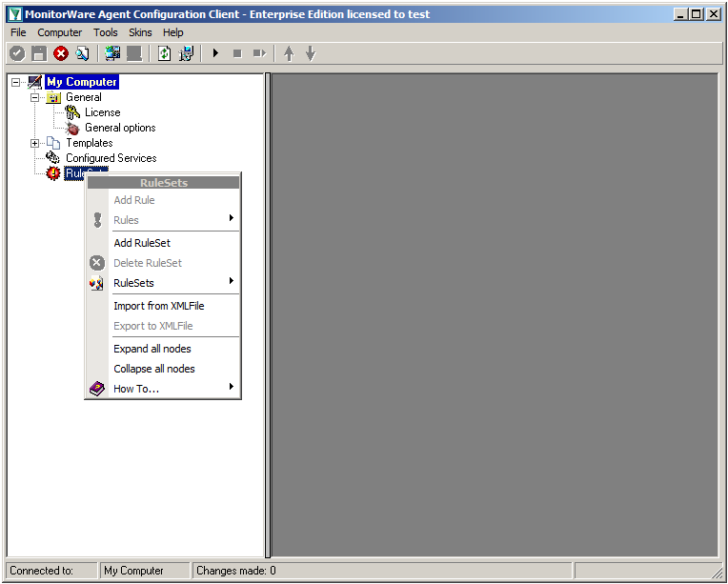The height and width of the screenshot is (584, 728).
Task: Close the Configuration Client window
Action: coord(714,14)
